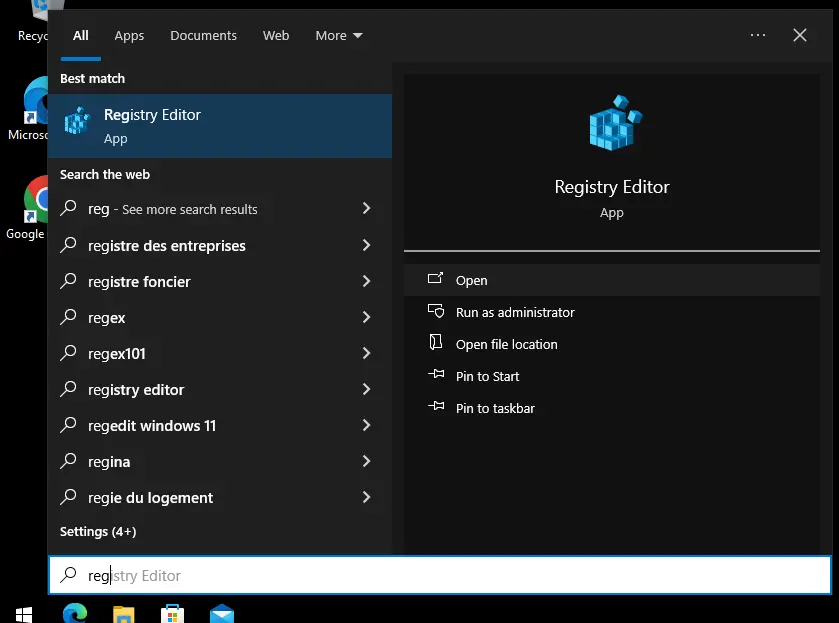
Task: Choose Open file location
Action: click(x=612, y=344)
